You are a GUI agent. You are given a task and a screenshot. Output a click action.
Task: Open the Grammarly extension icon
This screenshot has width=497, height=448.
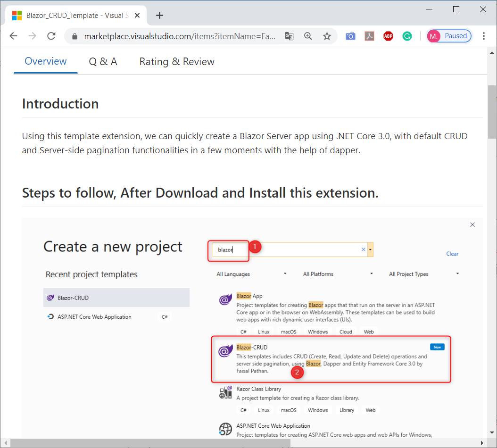tap(407, 36)
